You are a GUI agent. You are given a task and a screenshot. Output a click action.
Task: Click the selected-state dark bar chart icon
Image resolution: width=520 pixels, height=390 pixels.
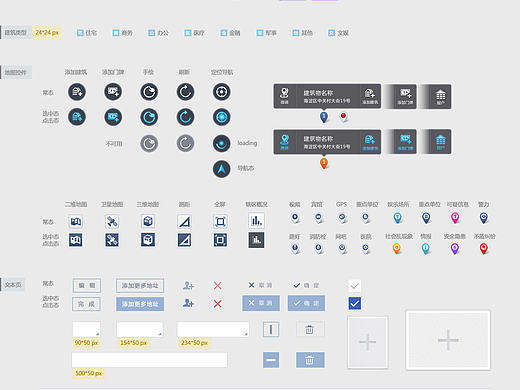coord(256,240)
